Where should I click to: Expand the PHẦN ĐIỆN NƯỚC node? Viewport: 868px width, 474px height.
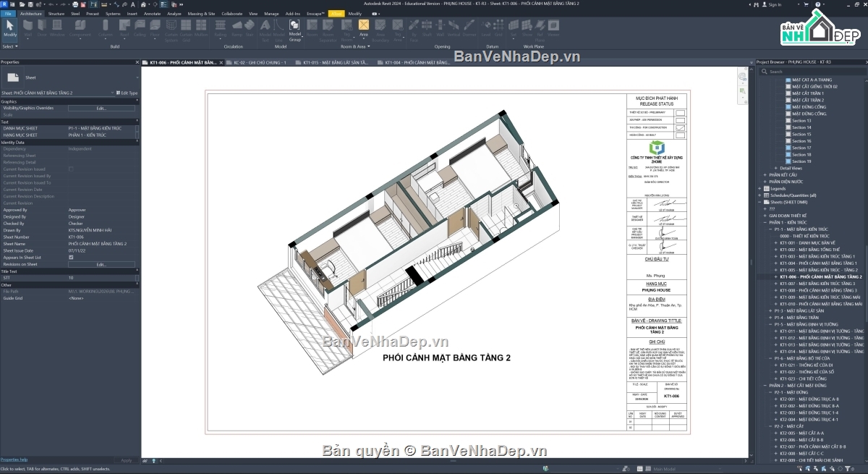point(765,182)
